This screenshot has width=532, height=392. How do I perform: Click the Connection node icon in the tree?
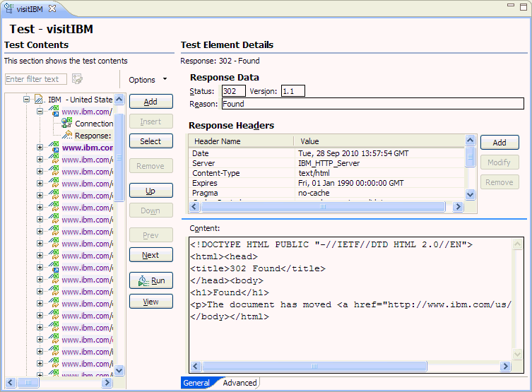67,124
